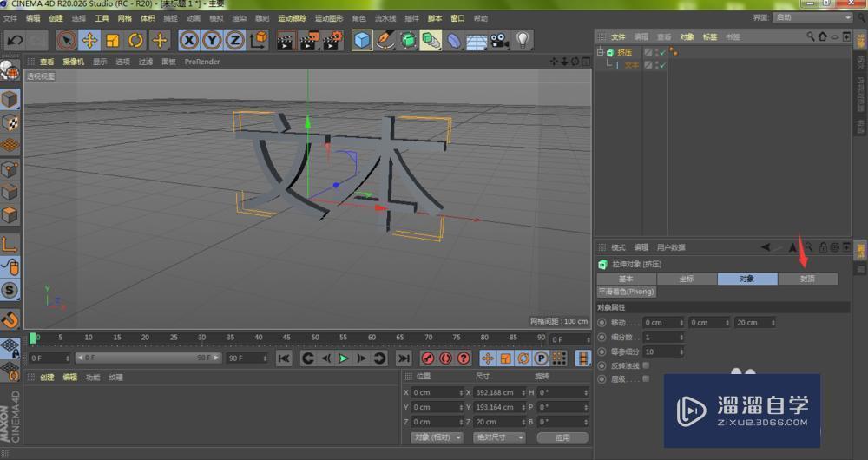Click the camera object icon in toolbar
This screenshot has width=868, height=460.
[499, 40]
